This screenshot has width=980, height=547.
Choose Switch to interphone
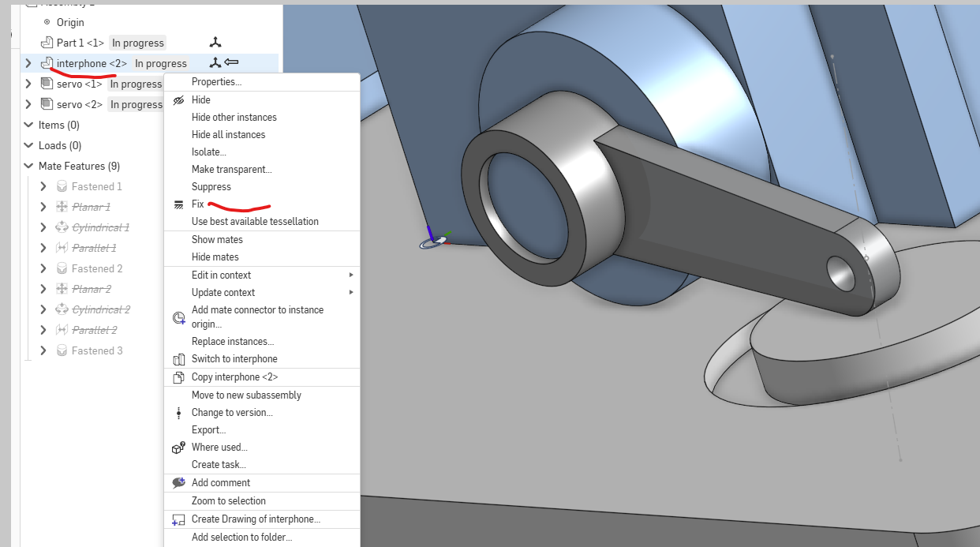234,359
